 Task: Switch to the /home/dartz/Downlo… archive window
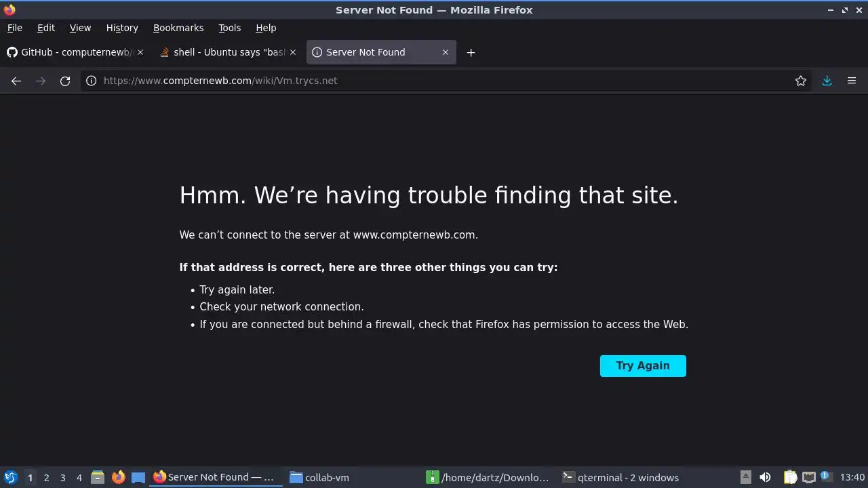point(488,477)
